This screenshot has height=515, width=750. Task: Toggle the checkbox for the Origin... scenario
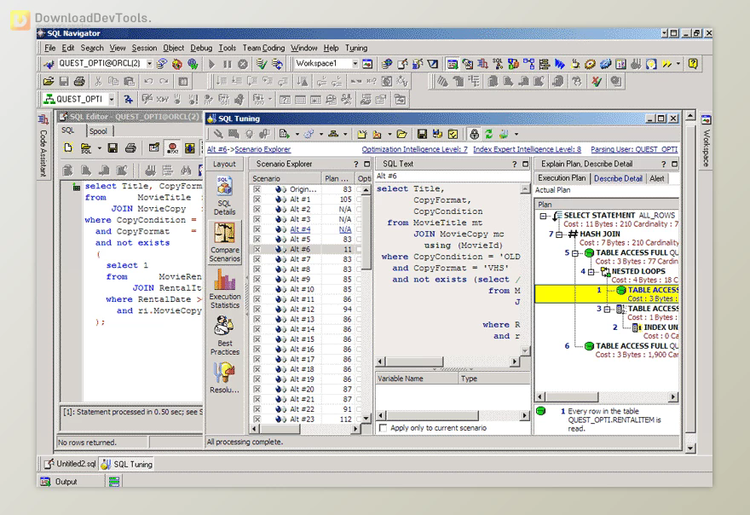[257, 189]
